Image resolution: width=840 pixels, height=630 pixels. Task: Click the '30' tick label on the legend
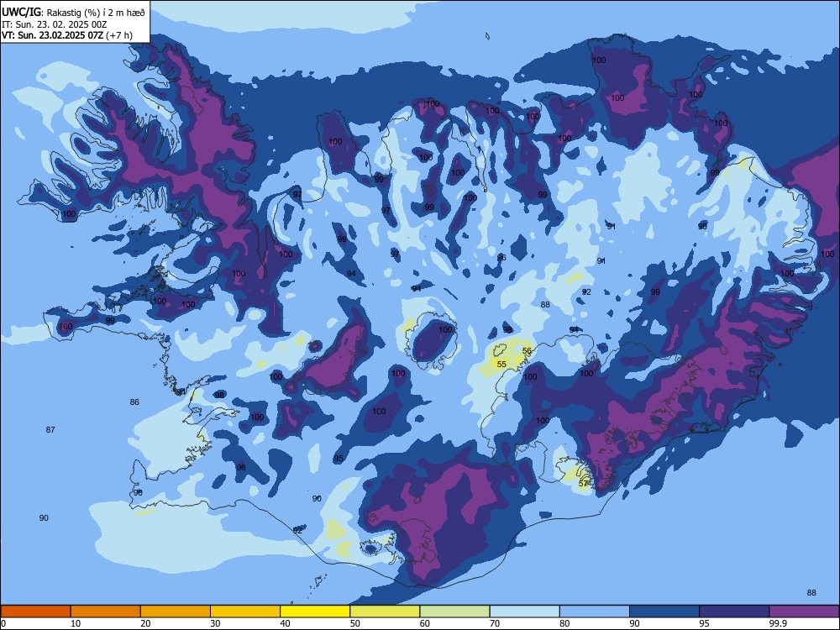click(215, 623)
